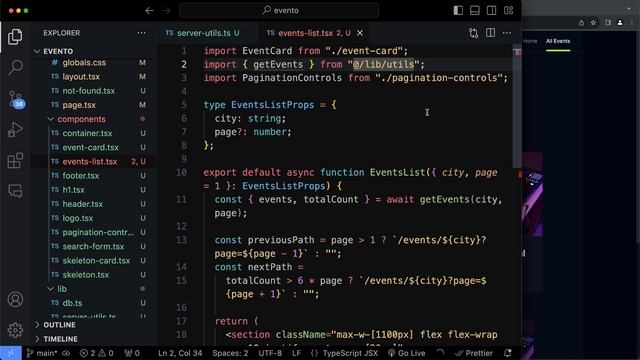This screenshot has height=360, width=640.
Task: Open the Manage gear icon
Action: pos(15,330)
